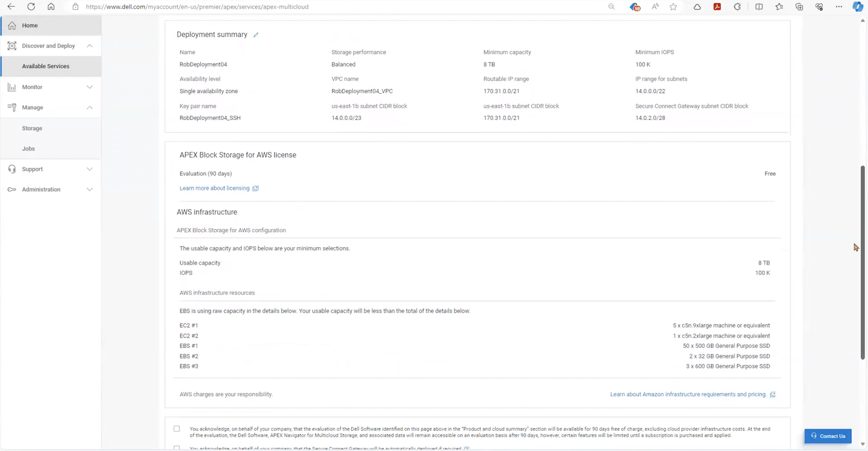Click the EC2 #1 row label
This screenshot has height=451, width=868.
189,325
